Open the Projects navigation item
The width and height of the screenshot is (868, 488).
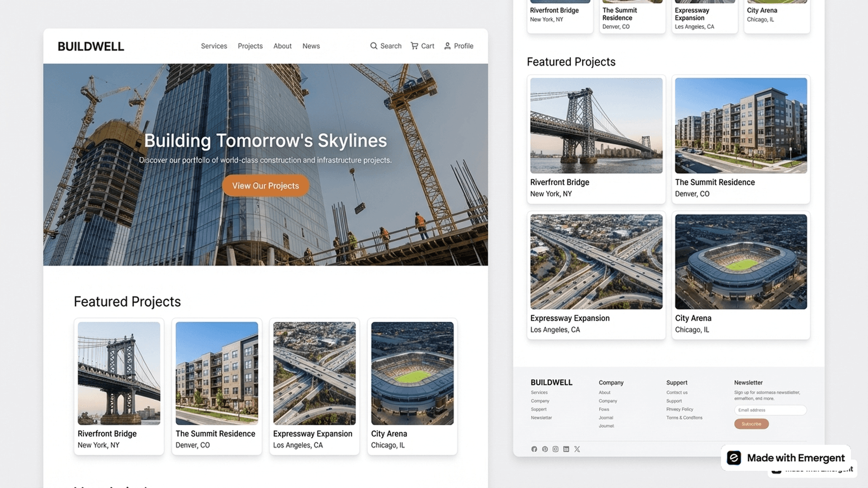coord(250,46)
